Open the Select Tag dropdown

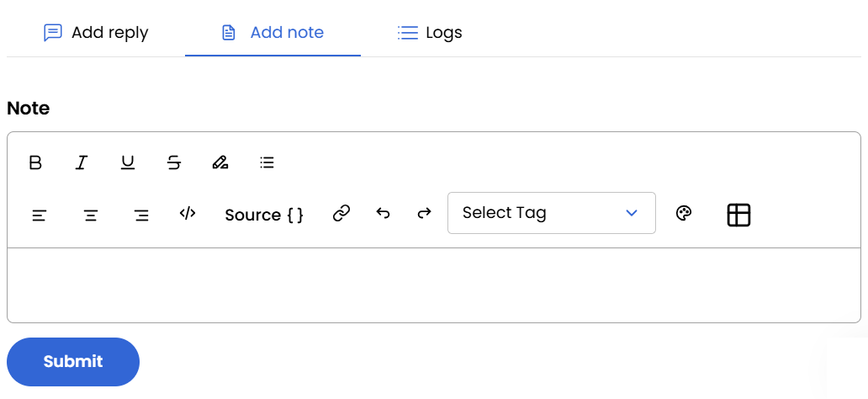click(x=551, y=213)
